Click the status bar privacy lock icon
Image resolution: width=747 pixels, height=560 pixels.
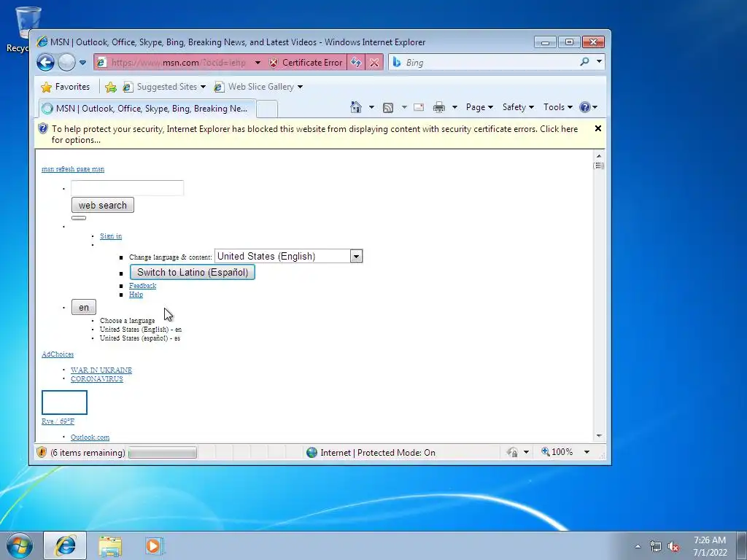click(513, 452)
